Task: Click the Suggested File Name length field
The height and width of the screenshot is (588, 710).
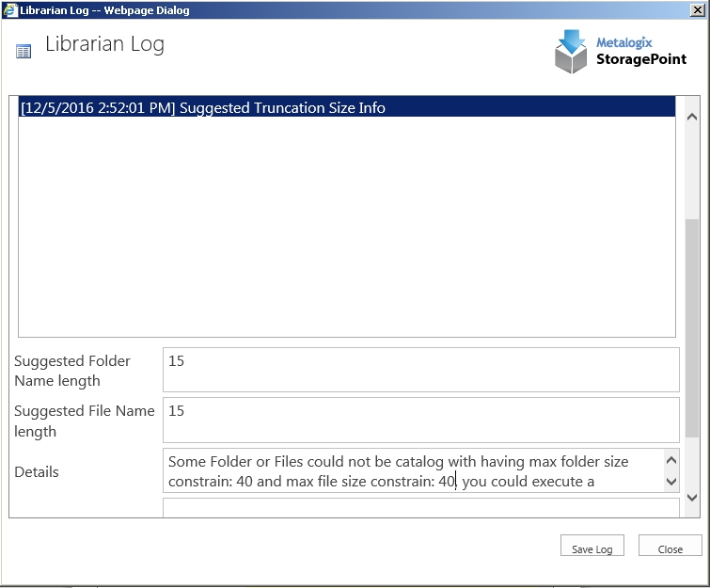Action: point(420,420)
